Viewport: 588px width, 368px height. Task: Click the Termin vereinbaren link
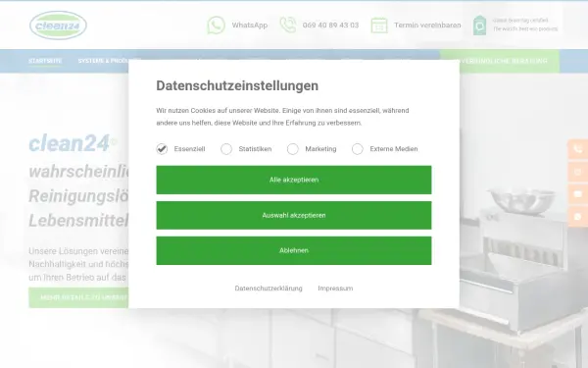(x=427, y=26)
